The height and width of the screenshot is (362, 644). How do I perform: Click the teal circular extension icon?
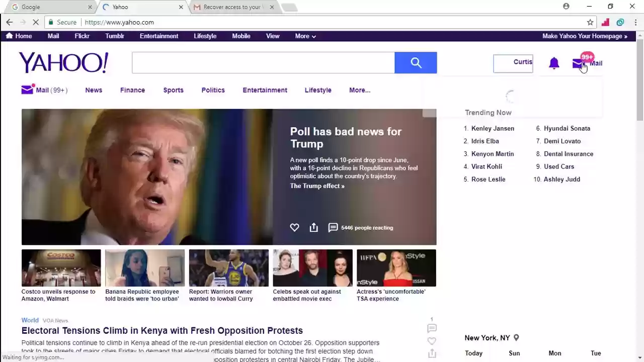pos(620,22)
